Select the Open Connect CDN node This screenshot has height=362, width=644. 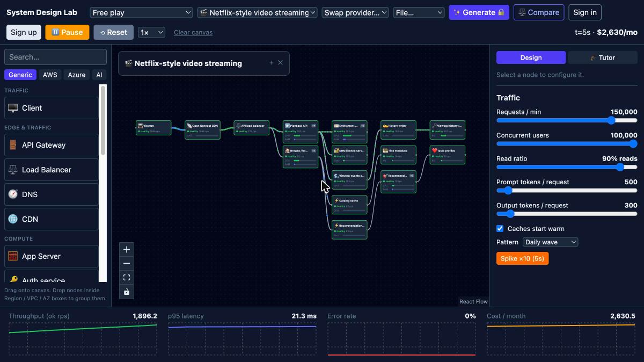(202, 129)
